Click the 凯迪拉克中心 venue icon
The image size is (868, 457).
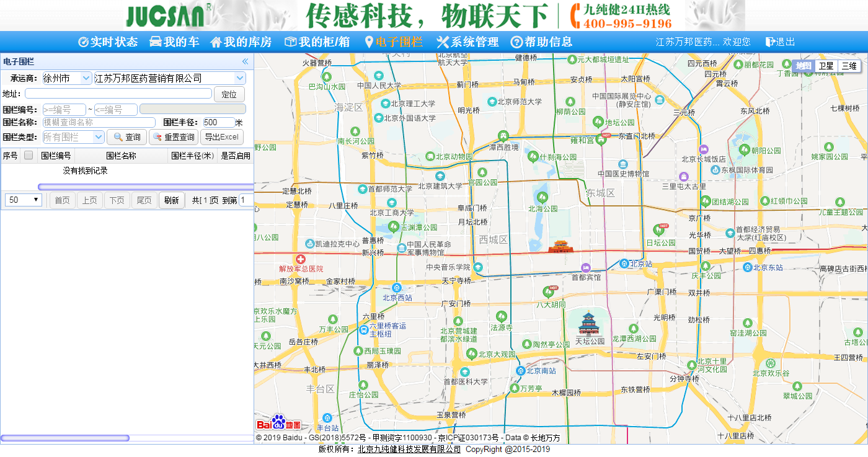[x=309, y=244]
